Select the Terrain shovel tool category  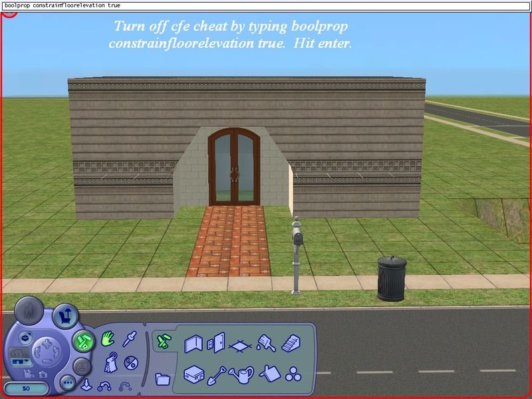(x=217, y=375)
